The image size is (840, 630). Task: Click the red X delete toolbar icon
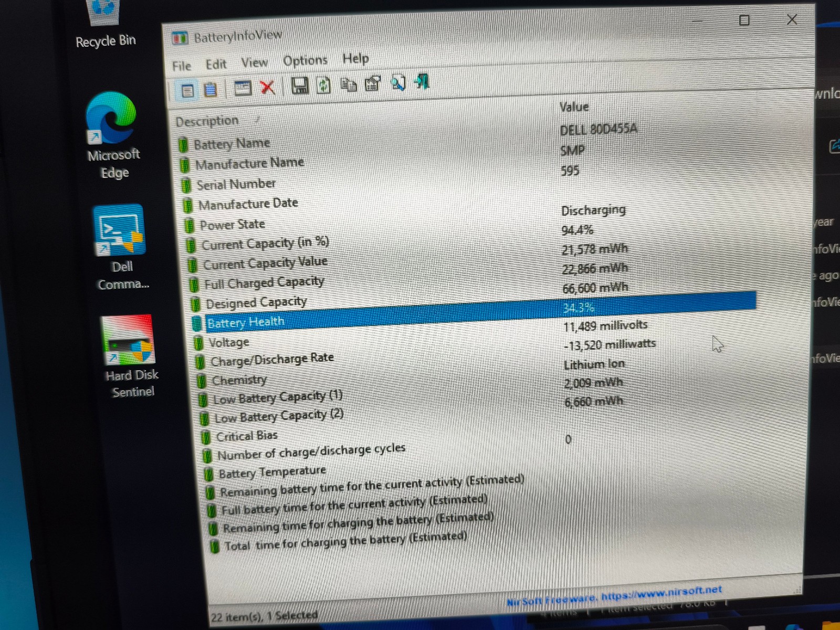(268, 87)
